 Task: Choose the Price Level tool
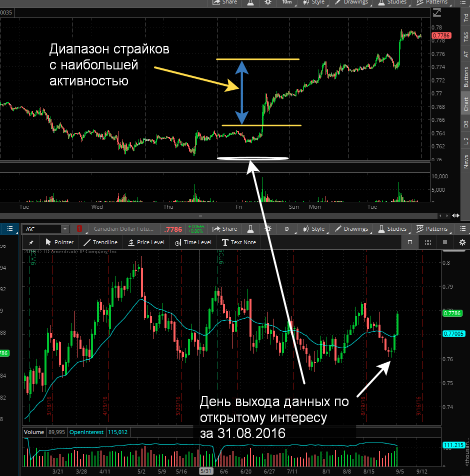tap(146, 242)
